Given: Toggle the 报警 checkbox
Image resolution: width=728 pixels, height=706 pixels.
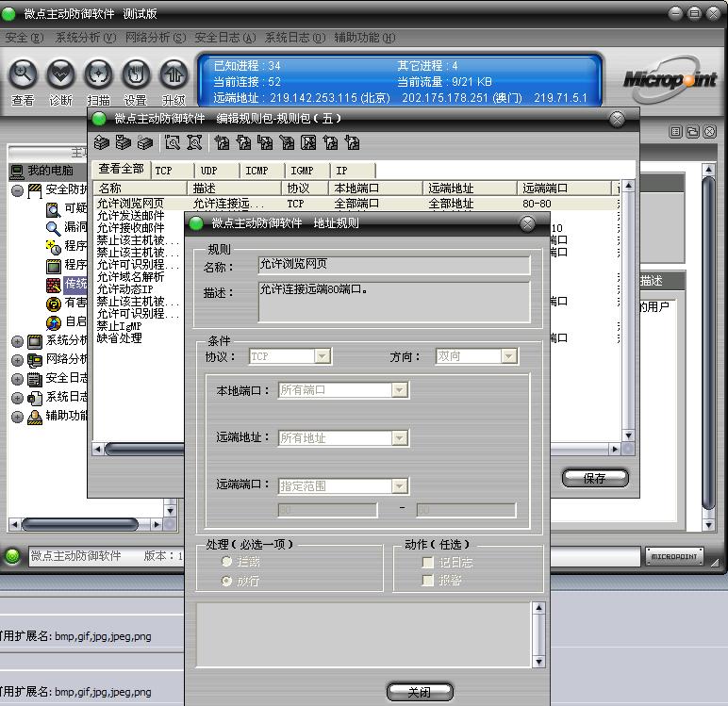Looking at the screenshot, I should [x=427, y=581].
